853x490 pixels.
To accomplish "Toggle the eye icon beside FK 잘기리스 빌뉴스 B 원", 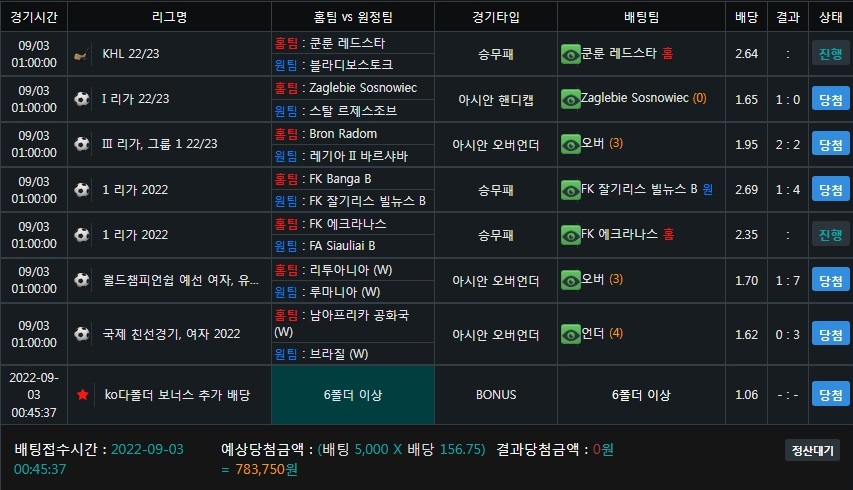I will 571,190.
